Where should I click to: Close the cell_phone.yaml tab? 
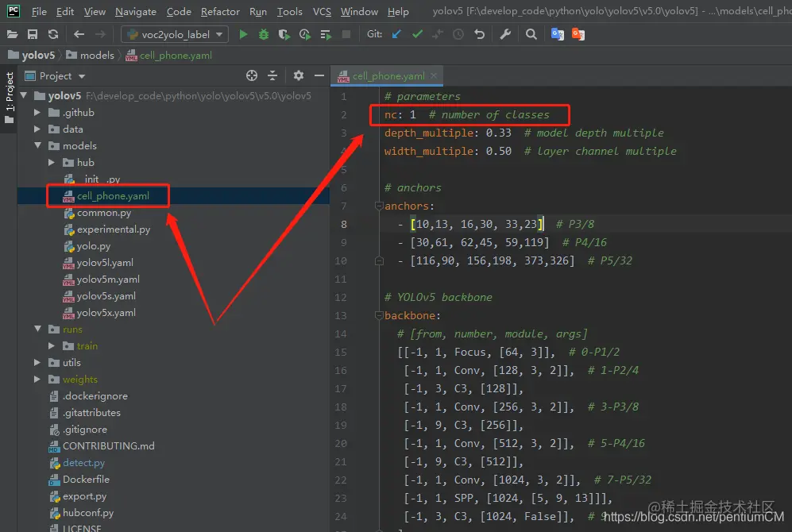[434, 75]
